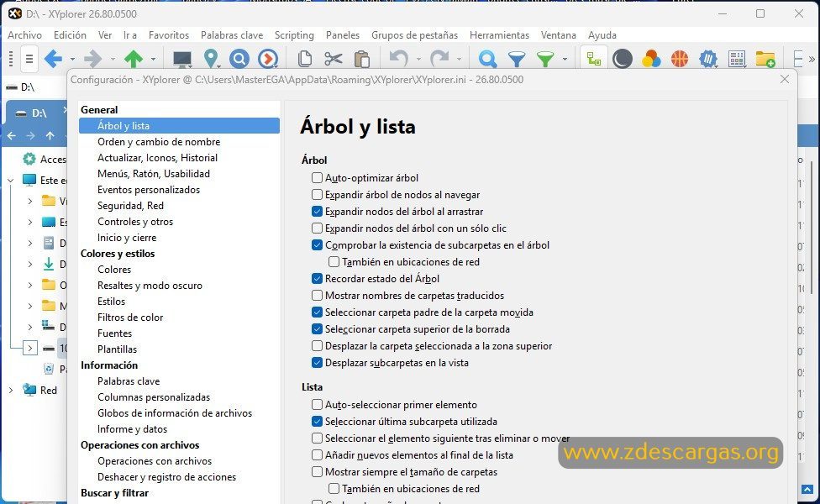This screenshot has width=820, height=504.
Task: Click the grid view mode icon
Action: (x=737, y=59)
